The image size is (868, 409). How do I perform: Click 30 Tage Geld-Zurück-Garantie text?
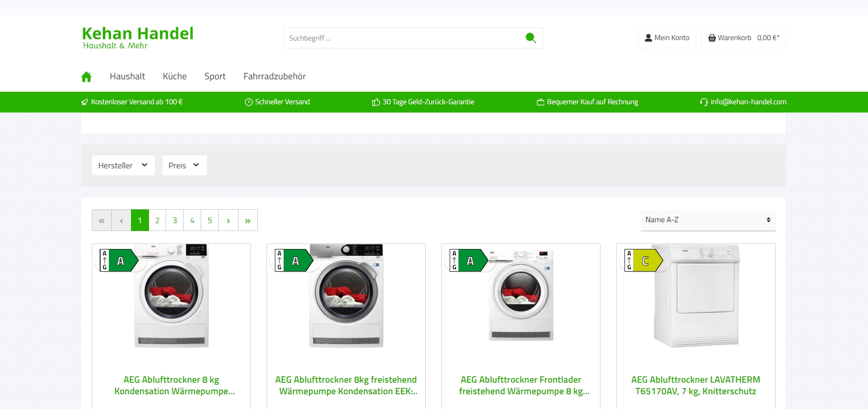(x=428, y=102)
